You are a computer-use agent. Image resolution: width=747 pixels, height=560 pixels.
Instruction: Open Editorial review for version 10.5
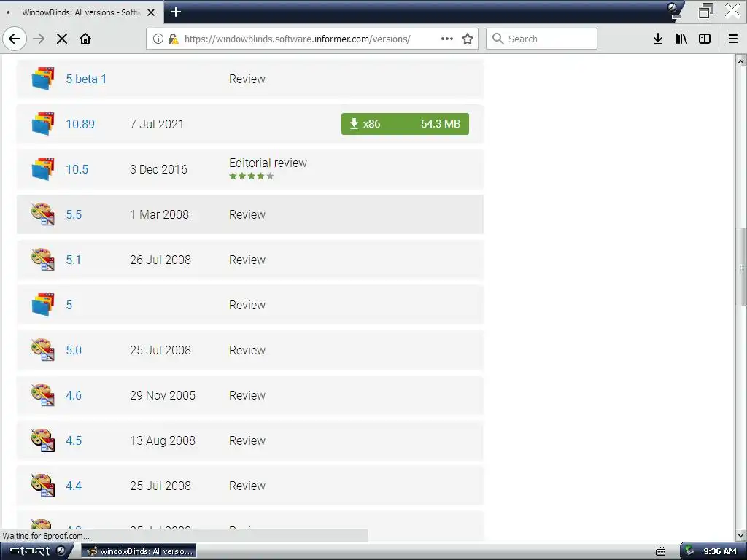click(268, 163)
